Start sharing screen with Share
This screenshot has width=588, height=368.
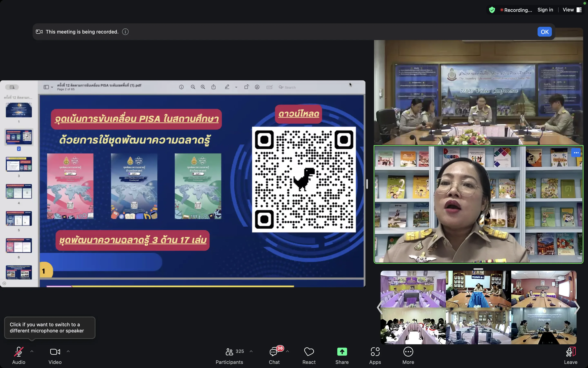click(342, 355)
